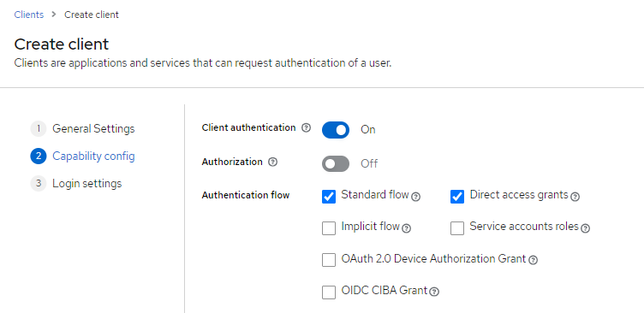Uncheck Direct access grants checkbox

[457, 197]
